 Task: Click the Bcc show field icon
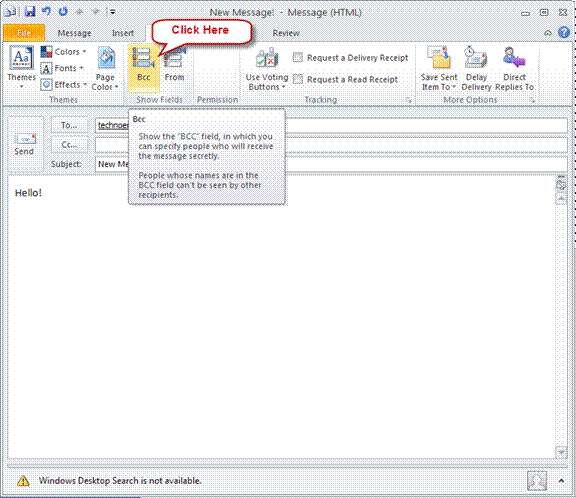143,67
